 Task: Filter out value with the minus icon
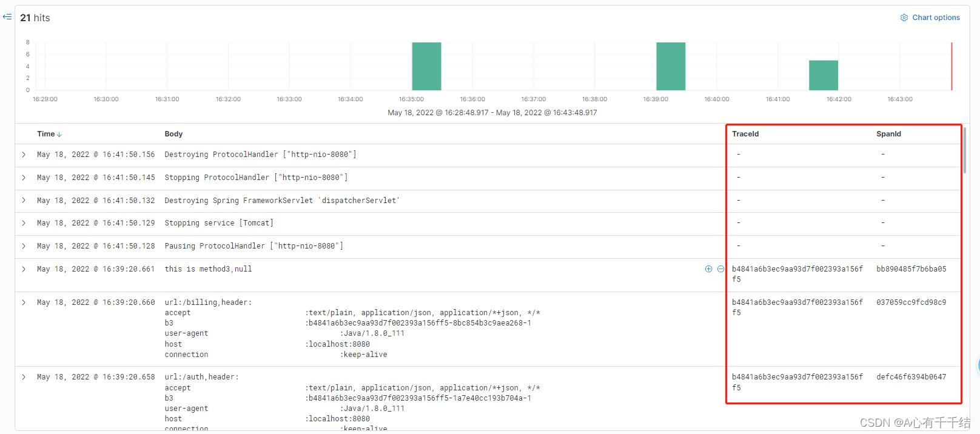720,269
